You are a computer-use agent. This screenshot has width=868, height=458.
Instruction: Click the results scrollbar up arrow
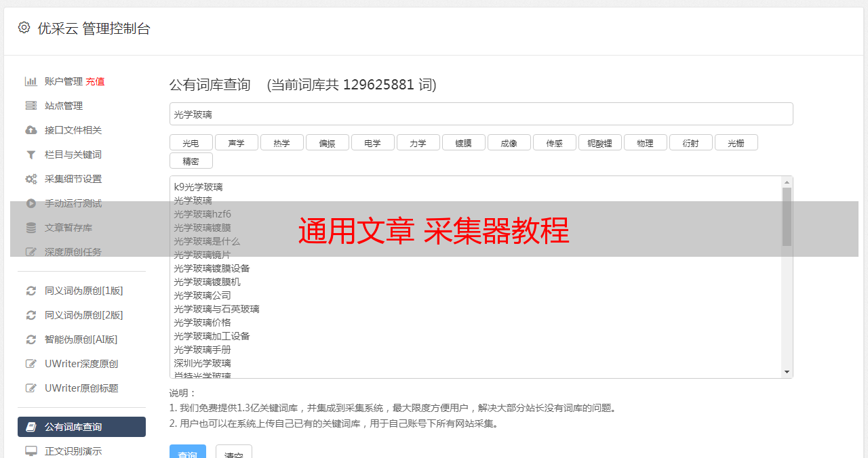[x=787, y=182]
